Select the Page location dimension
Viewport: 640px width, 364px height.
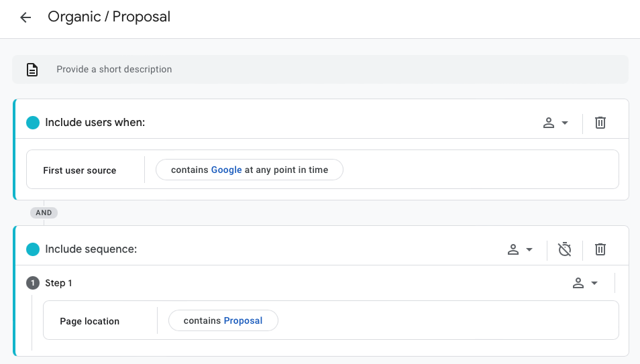(89, 322)
